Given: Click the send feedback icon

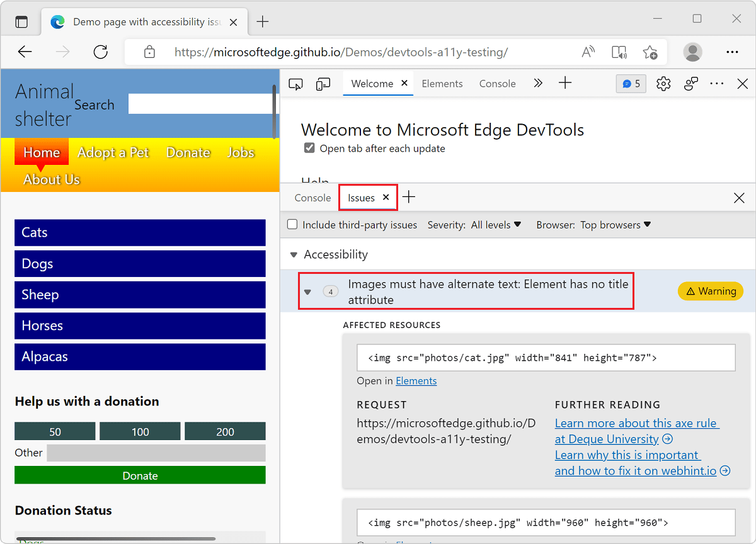Looking at the screenshot, I should pos(691,83).
